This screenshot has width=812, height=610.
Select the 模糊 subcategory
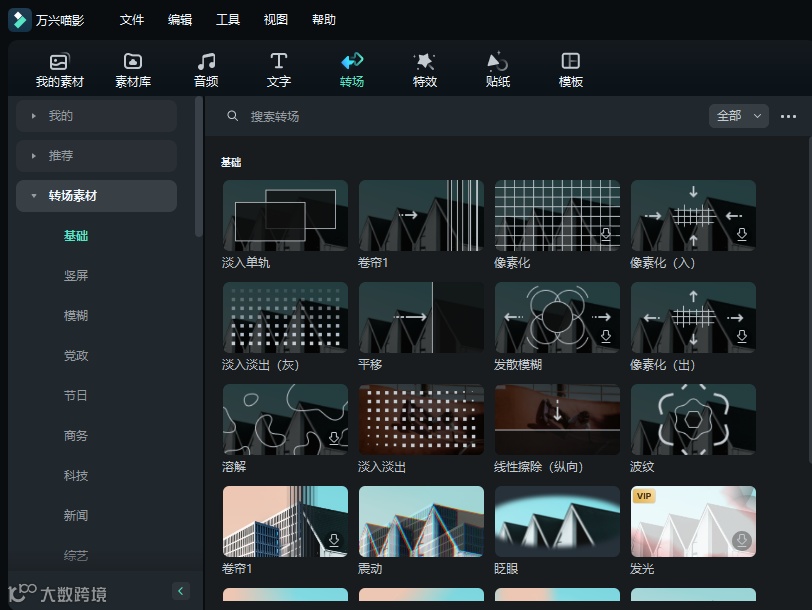tap(76, 315)
